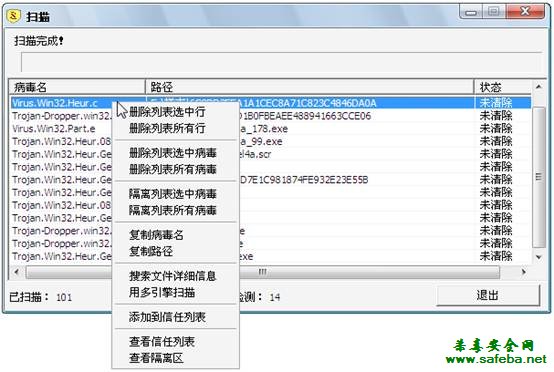Click 隔离列表选中病毒 in the menu

pyautogui.click(x=172, y=194)
